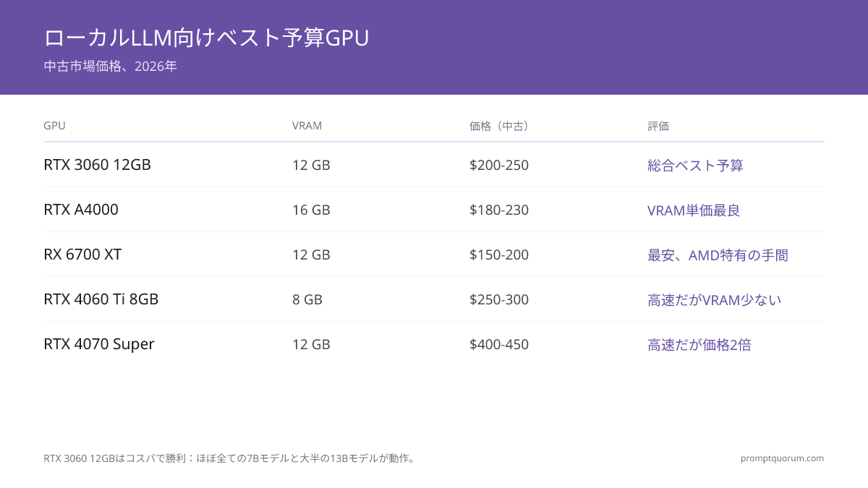868x488 pixels.
Task: Click the VRAM column header
Action: coord(307,126)
